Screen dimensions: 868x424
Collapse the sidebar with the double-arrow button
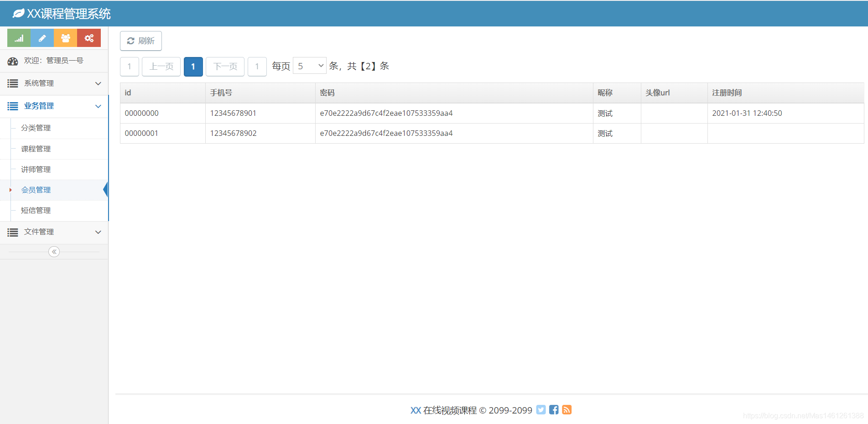pos(54,252)
